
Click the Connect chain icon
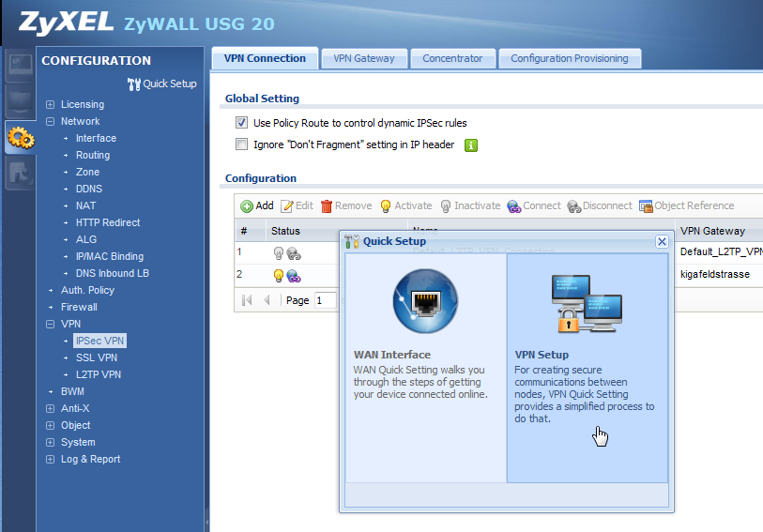[514, 206]
